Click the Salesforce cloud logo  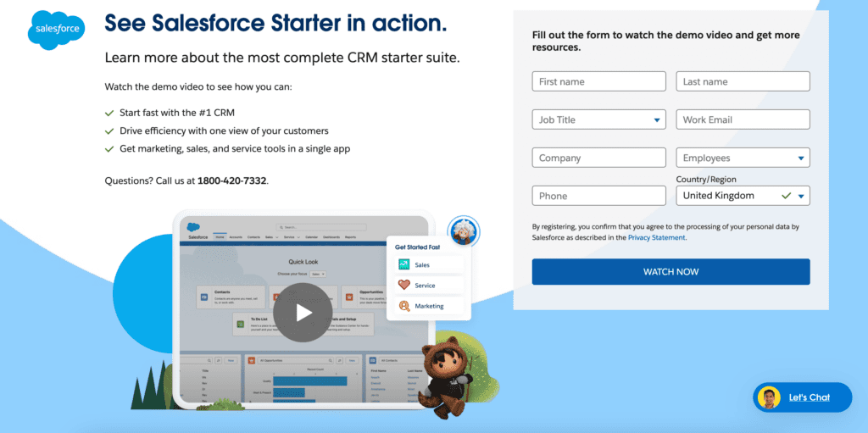pos(57,29)
